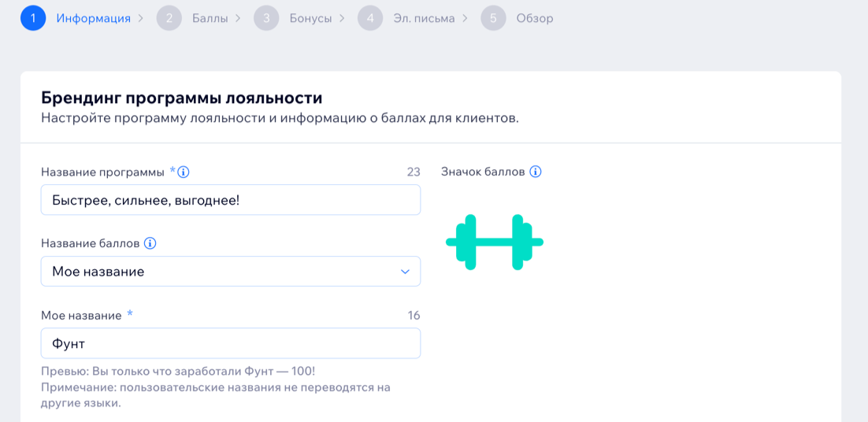The image size is (868, 422).
Task: Select the Информация step label
Action: (94, 18)
